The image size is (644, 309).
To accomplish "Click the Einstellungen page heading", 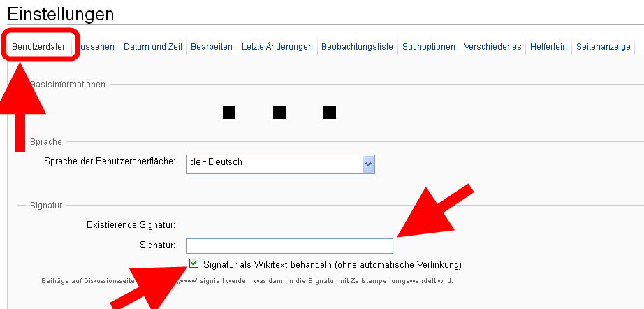I will pyautogui.click(x=60, y=14).
